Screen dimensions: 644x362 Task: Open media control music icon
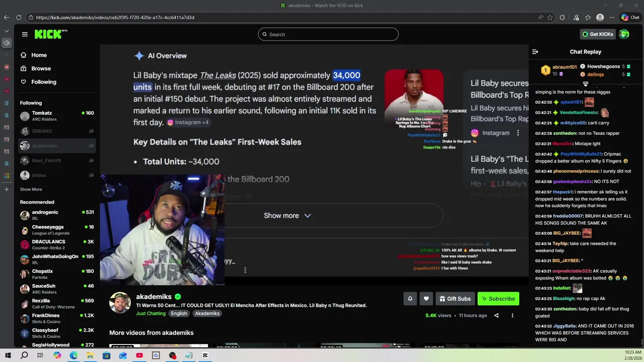coord(576,18)
